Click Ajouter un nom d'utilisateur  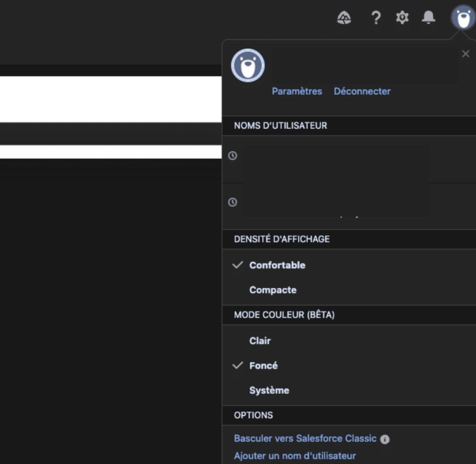295,456
